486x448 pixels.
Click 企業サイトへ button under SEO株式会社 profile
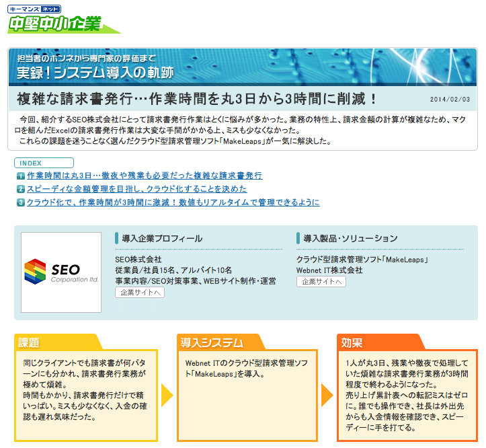click(x=140, y=292)
